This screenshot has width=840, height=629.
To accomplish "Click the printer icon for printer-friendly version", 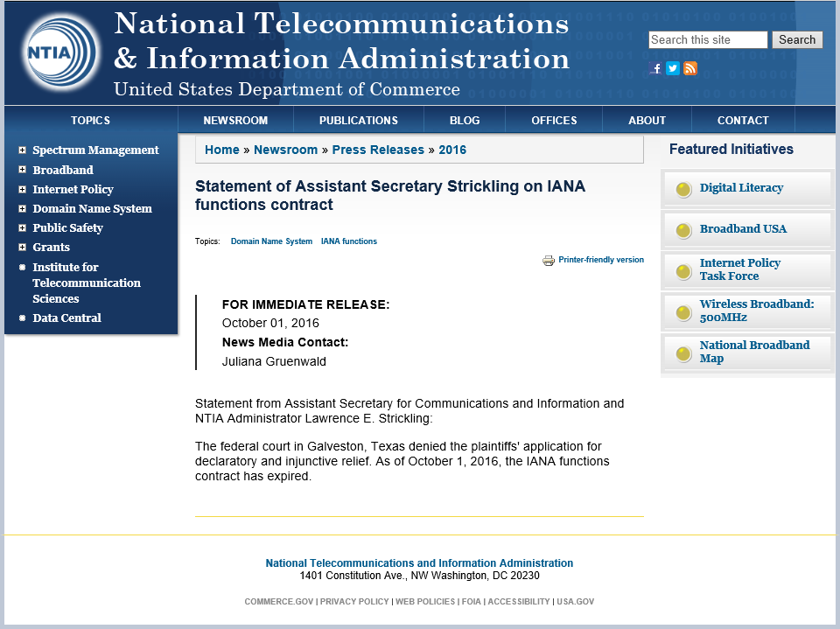I will (549, 260).
